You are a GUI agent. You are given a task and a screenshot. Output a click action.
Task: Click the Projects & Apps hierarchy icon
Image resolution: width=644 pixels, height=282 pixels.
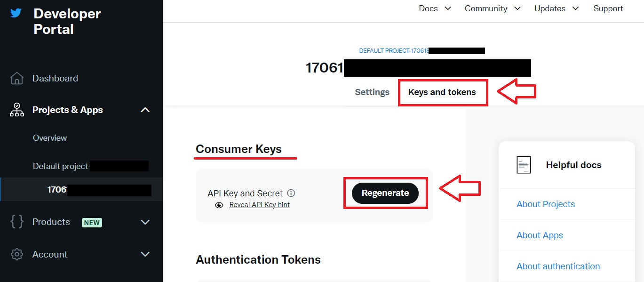[x=17, y=110]
